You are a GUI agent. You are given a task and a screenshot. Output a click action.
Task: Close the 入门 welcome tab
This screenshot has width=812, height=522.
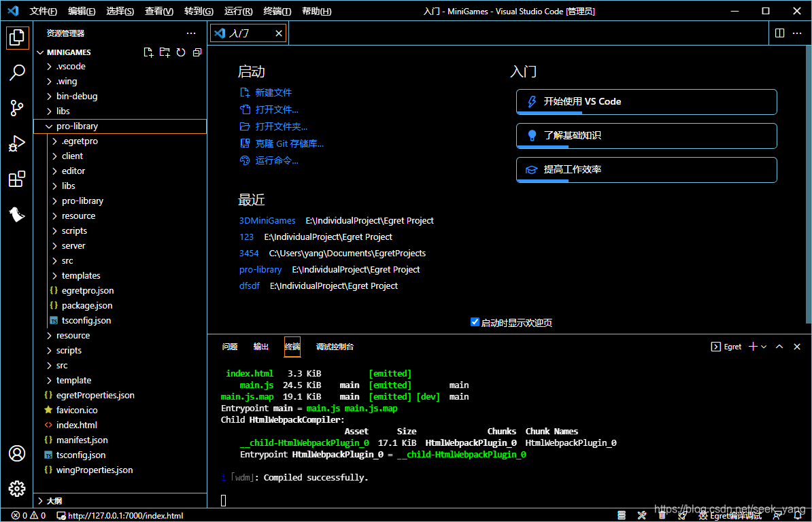(x=279, y=33)
